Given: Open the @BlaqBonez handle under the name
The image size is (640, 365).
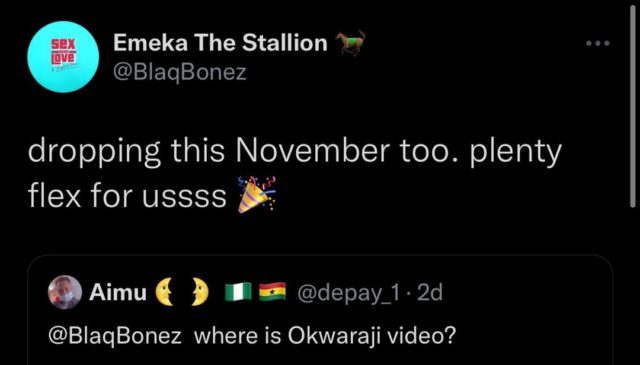Looking at the screenshot, I should click(x=180, y=72).
